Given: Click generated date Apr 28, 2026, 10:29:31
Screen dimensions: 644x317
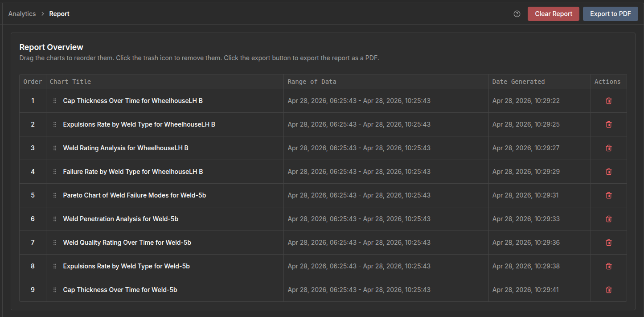Looking at the screenshot, I should tap(526, 195).
